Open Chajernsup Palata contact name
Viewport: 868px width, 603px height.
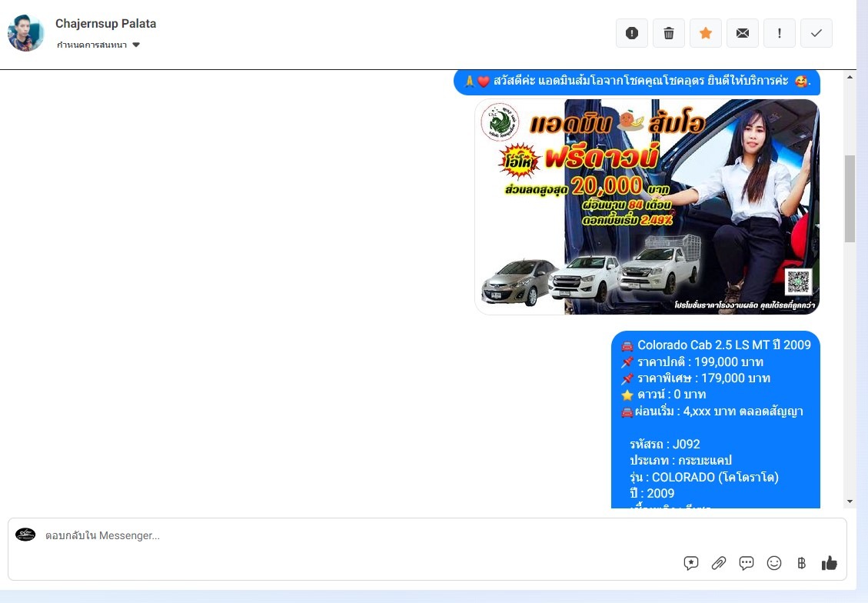pyautogui.click(x=105, y=24)
